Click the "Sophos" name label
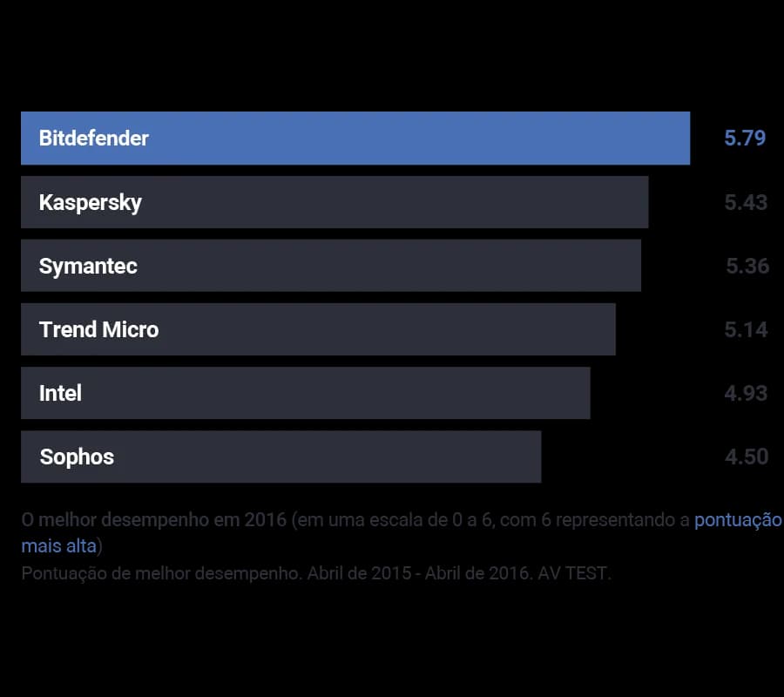Viewport: 784px width, 697px height. pos(77,457)
